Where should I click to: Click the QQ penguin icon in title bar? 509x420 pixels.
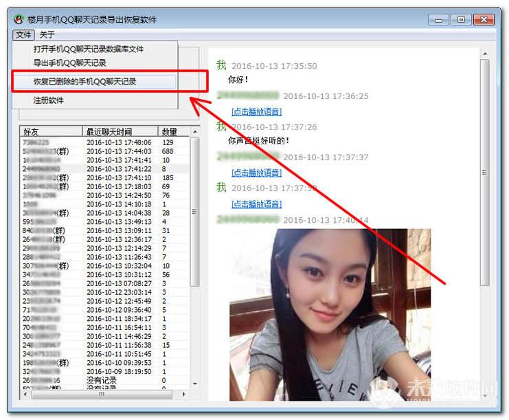(19, 19)
